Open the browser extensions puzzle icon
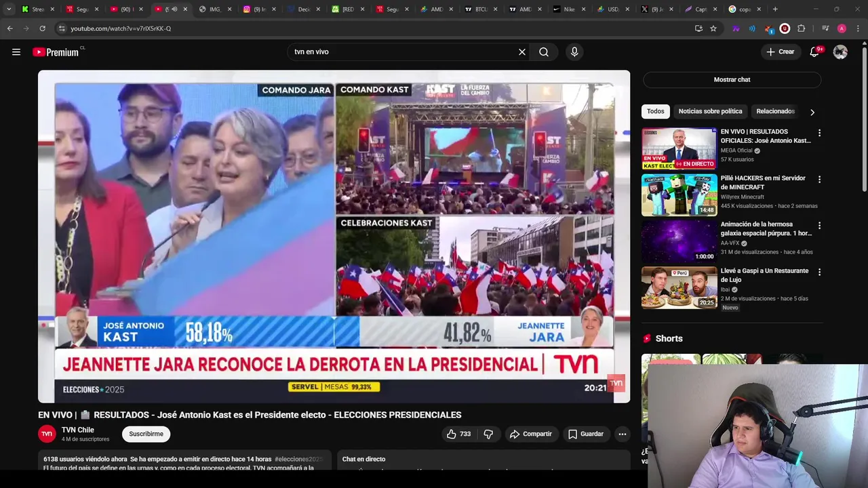 pos(801,28)
